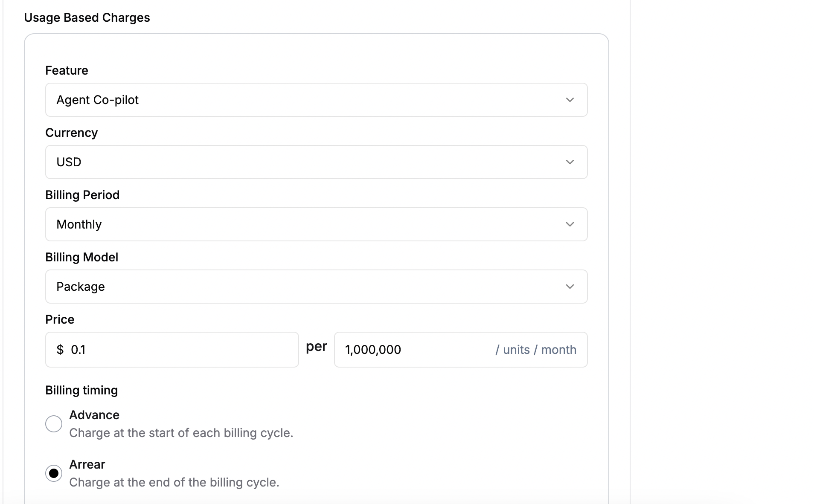
Task: Click the chevron arrow in the Feature field
Action: coord(570,100)
